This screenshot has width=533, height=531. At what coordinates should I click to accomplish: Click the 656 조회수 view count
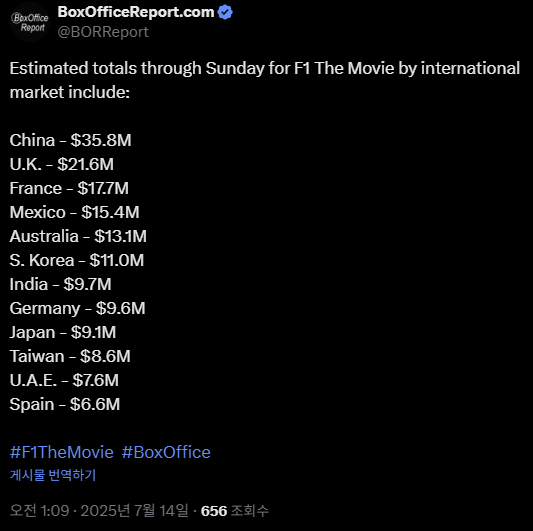pos(235,511)
